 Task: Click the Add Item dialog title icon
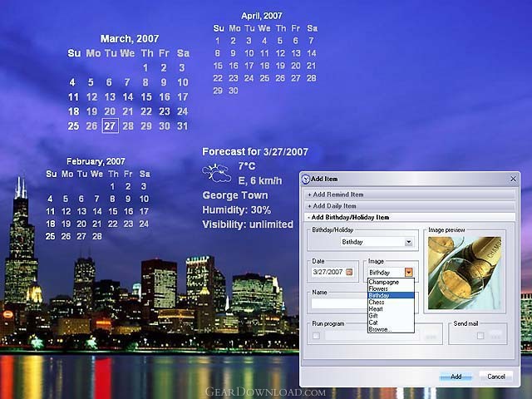(x=306, y=179)
